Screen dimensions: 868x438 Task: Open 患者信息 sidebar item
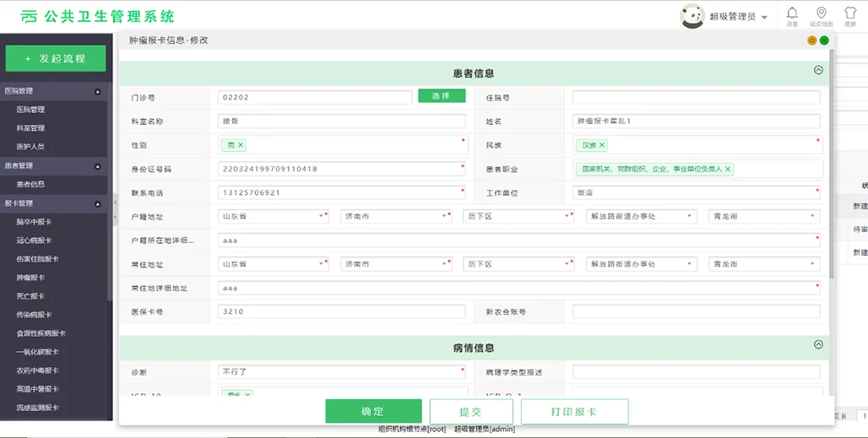pyautogui.click(x=30, y=184)
